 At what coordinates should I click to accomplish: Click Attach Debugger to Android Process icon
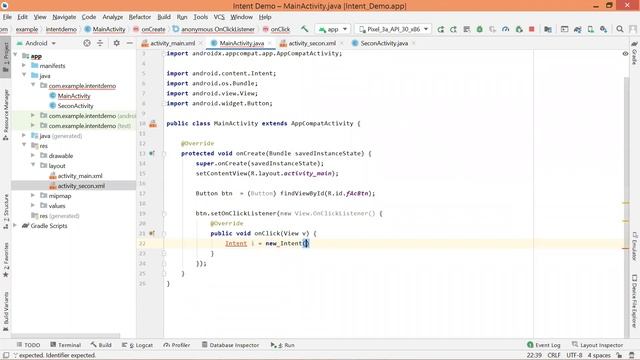click(519, 29)
